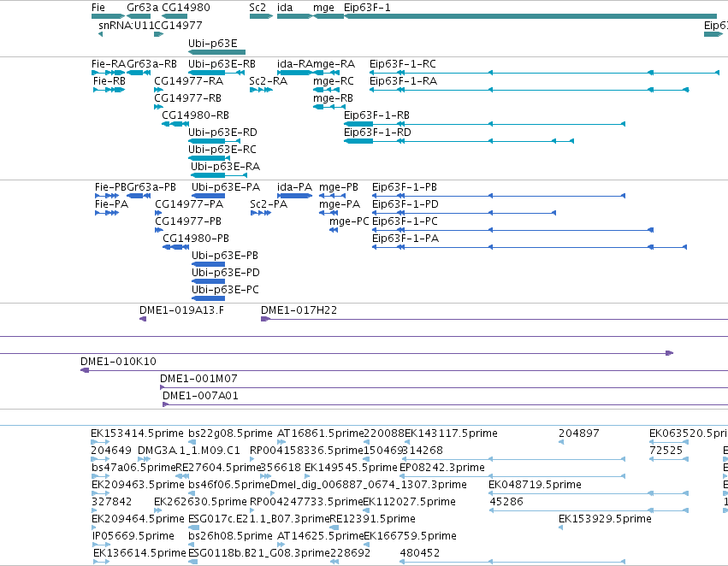728x566 pixels.
Task: Select the Sc2-PA protein
Action: [x=260, y=213]
